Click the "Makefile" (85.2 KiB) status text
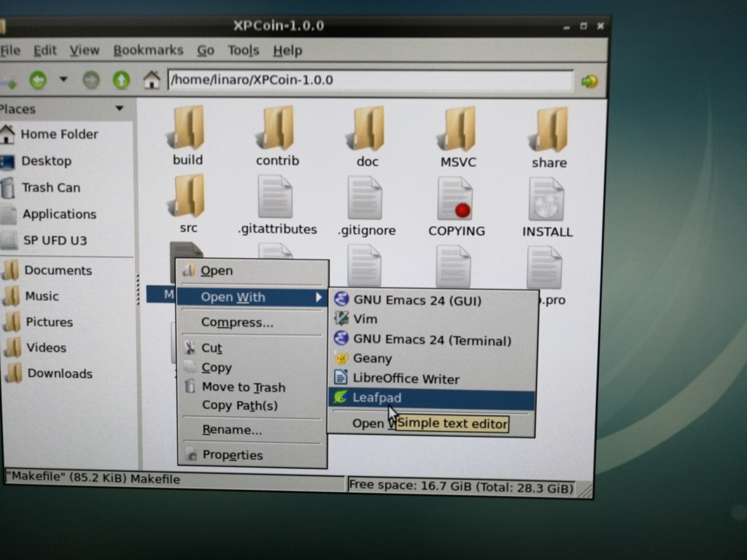This screenshot has width=747, height=560. (93, 478)
